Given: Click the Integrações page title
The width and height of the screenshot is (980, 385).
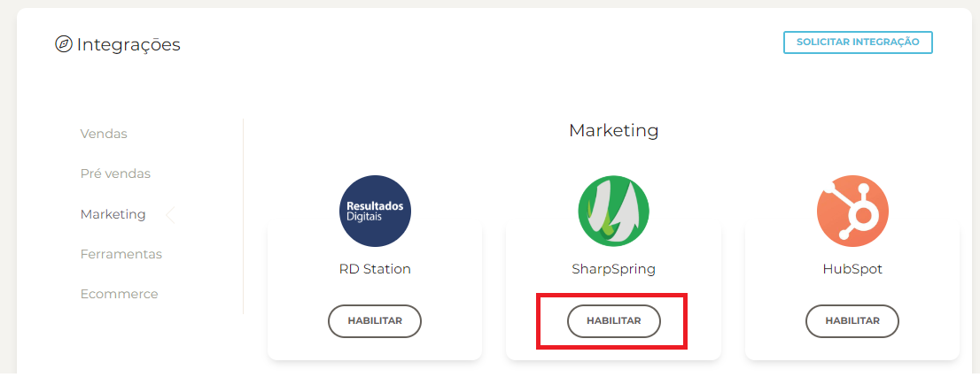Looking at the screenshot, I should (x=128, y=44).
